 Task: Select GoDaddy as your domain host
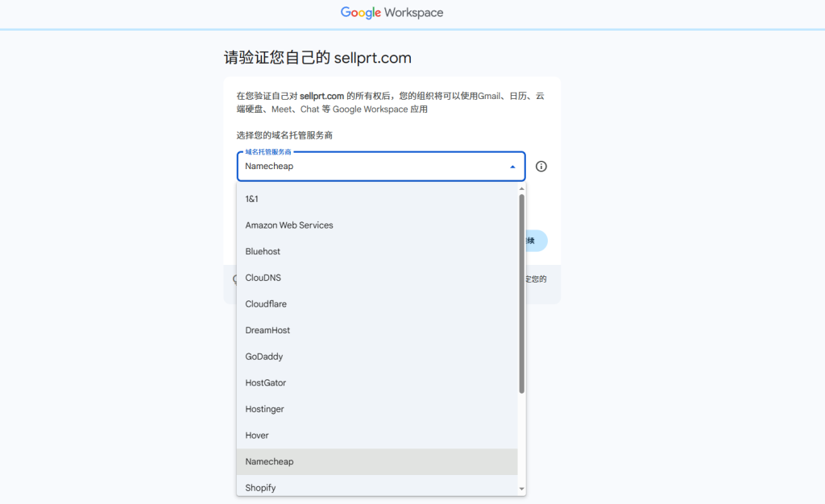[x=266, y=356]
